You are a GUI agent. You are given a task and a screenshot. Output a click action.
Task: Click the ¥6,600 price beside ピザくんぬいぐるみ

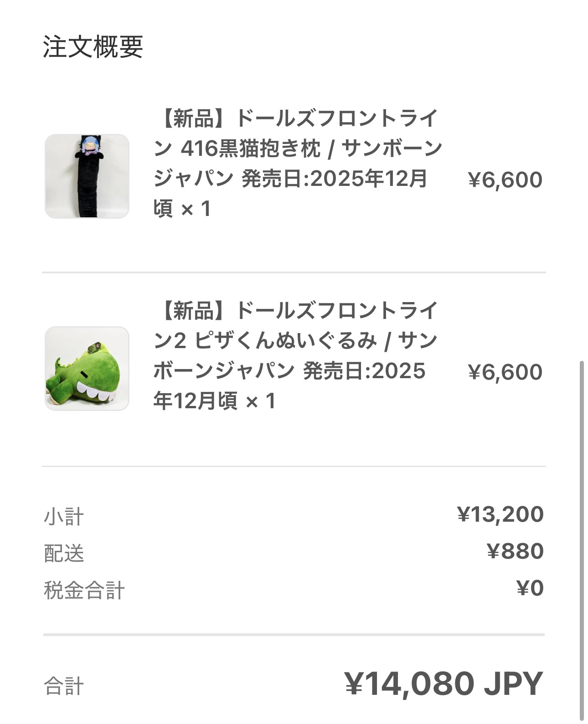point(505,372)
